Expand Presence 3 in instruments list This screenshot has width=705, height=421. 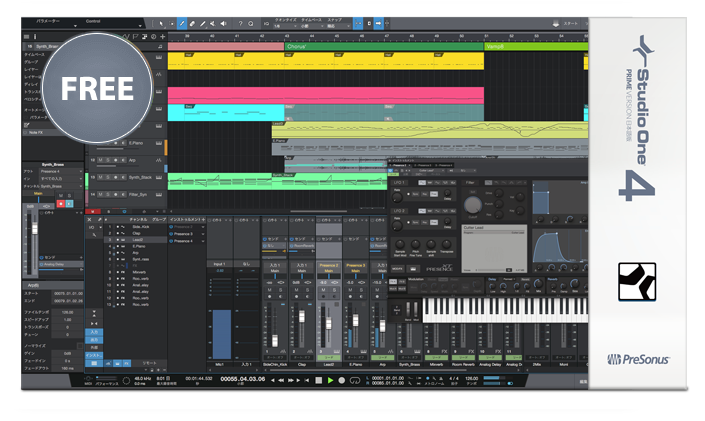pyautogui.click(x=203, y=234)
